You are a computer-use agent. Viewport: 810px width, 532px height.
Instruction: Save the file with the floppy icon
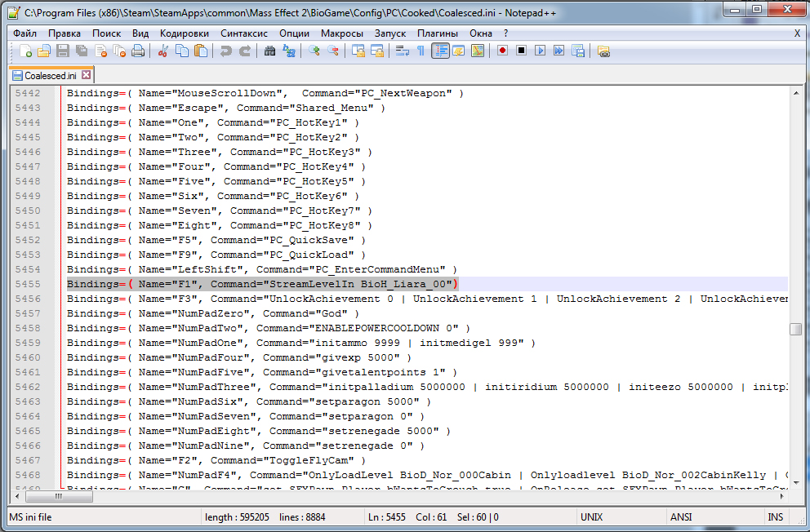[x=63, y=51]
